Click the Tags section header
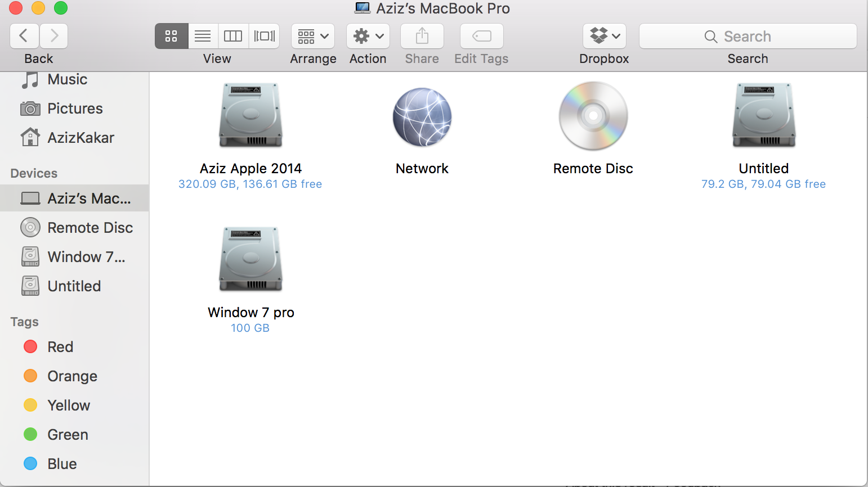The image size is (868, 487). [25, 322]
